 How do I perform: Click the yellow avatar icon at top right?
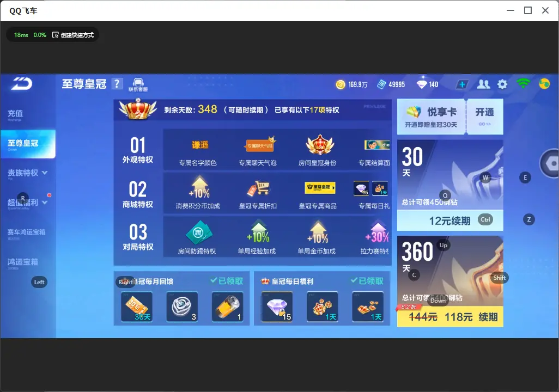(x=544, y=84)
